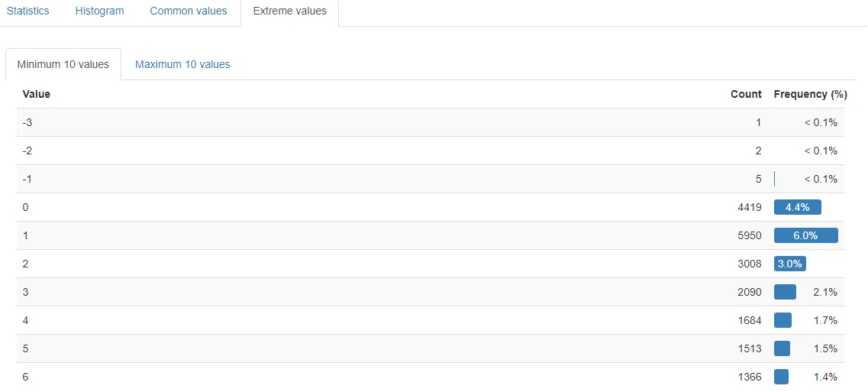Viewport: 868px width, 392px height.
Task: Show the Maximum 10 values tab
Action: pos(182,64)
